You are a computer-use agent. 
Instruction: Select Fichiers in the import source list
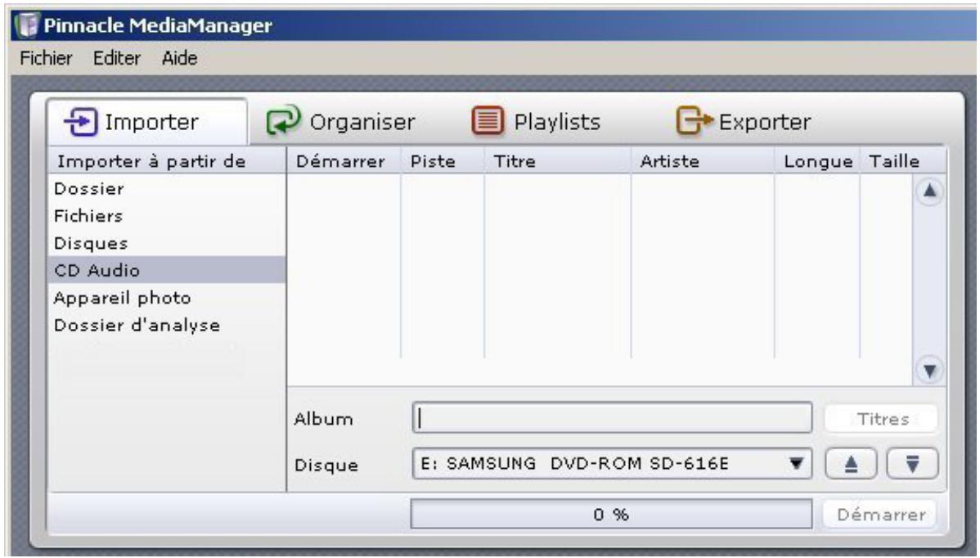click(166, 215)
